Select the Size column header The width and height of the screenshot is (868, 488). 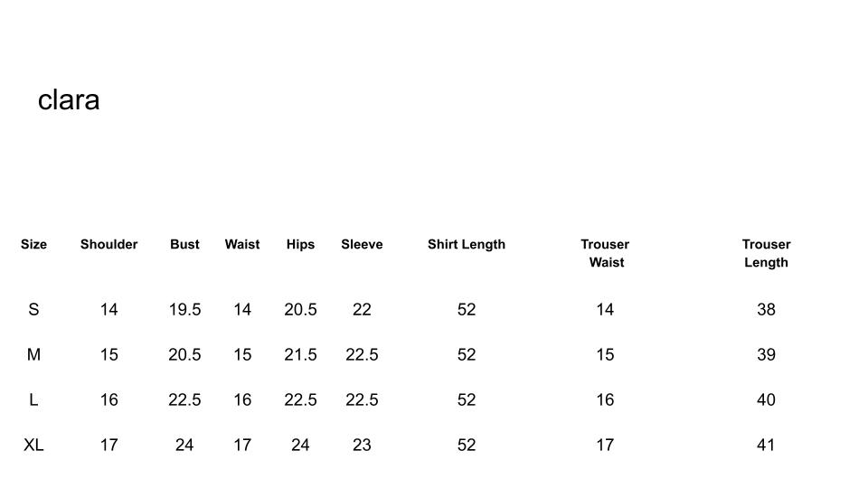33,244
